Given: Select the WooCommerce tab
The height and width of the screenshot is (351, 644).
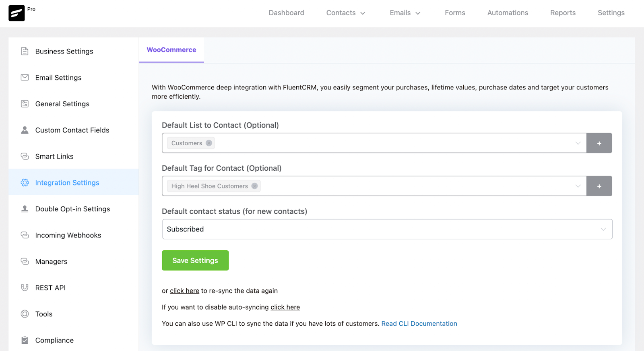Looking at the screenshot, I should point(171,50).
